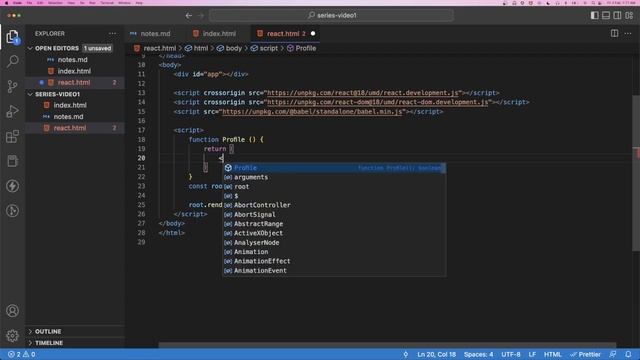Click script breadcrumb
The height and width of the screenshot is (360, 640).
(269, 48)
